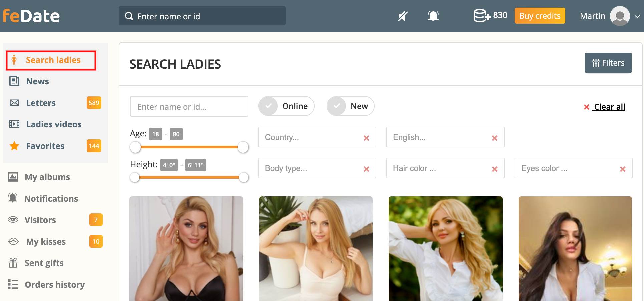Click the Clear all link
The height and width of the screenshot is (301, 644).
pos(609,107)
